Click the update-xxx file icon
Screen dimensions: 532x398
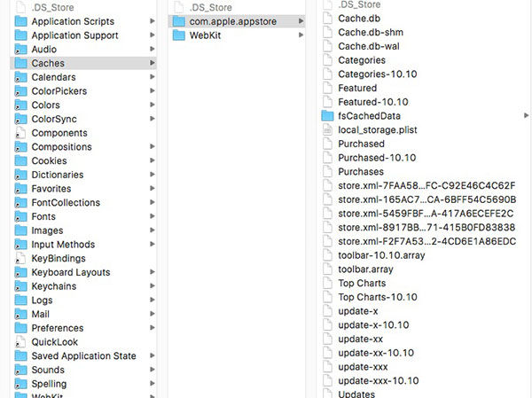point(327,367)
